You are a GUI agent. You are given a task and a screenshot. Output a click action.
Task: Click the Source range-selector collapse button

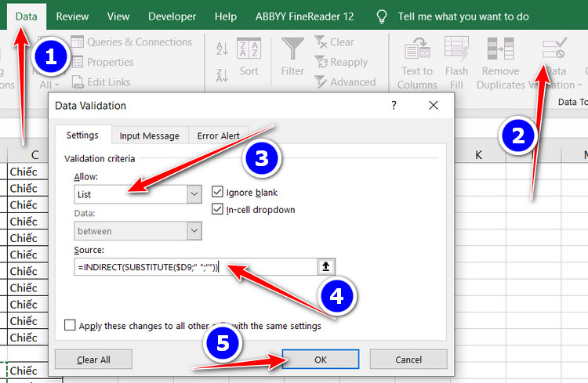(x=326, y=267)
